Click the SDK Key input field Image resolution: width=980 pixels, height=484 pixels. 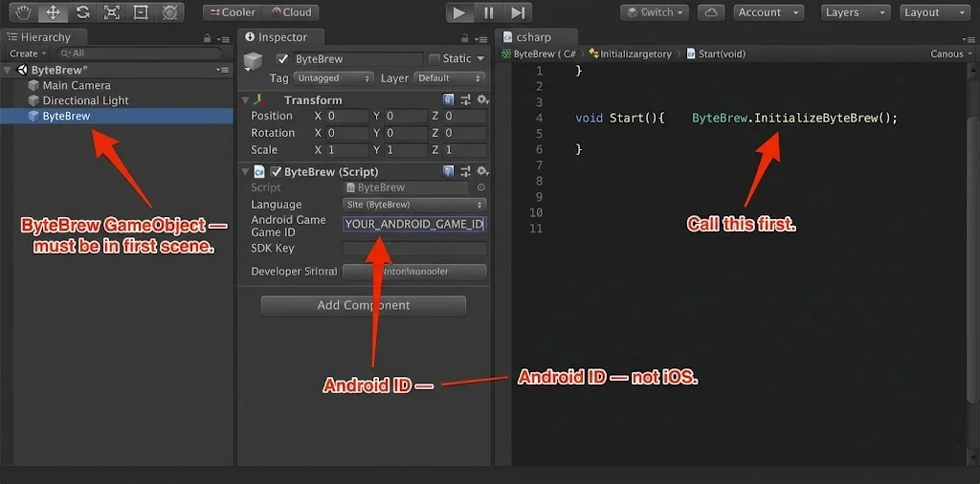414,249
